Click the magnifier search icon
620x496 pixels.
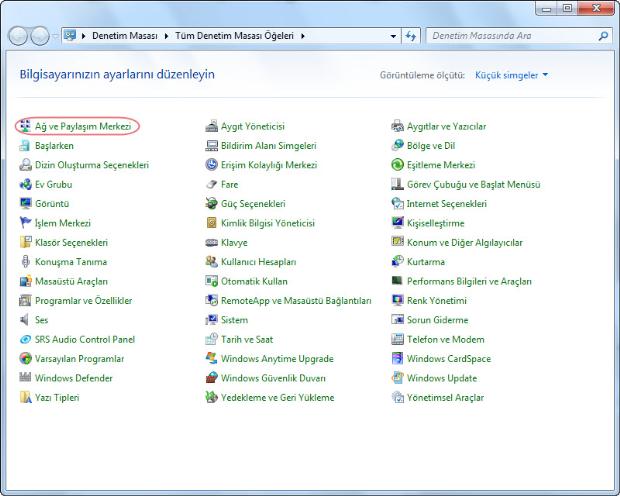click(603, 36)
